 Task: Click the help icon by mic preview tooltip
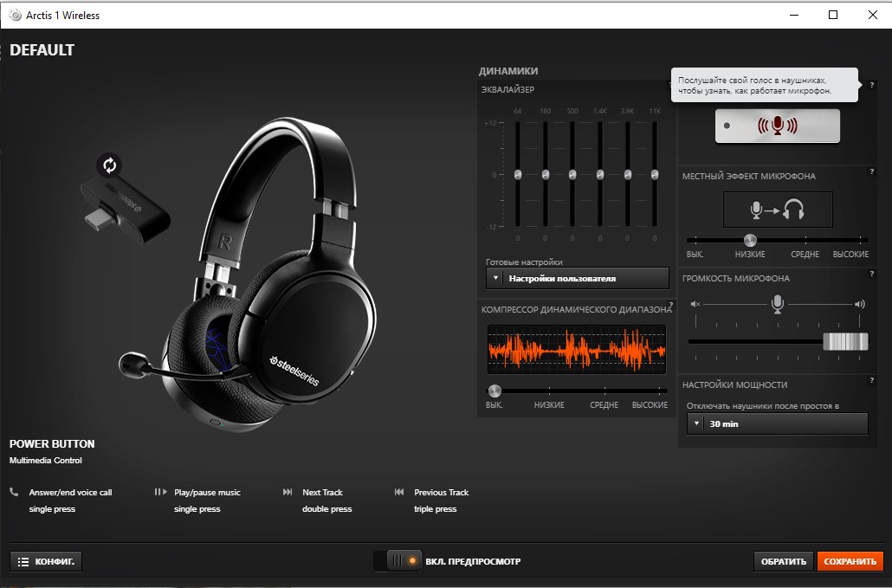click(871, 85)
